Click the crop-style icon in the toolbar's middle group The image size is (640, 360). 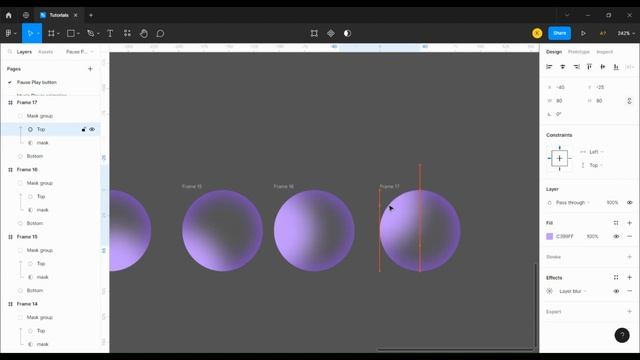tap(314, 33)
